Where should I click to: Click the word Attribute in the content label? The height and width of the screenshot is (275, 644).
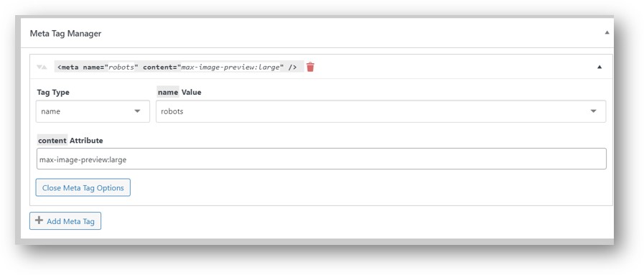click(x=86, y=141)
